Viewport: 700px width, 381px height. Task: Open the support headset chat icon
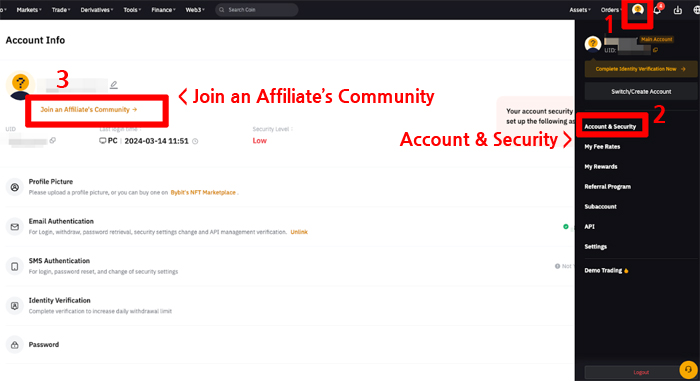point(688,369)
